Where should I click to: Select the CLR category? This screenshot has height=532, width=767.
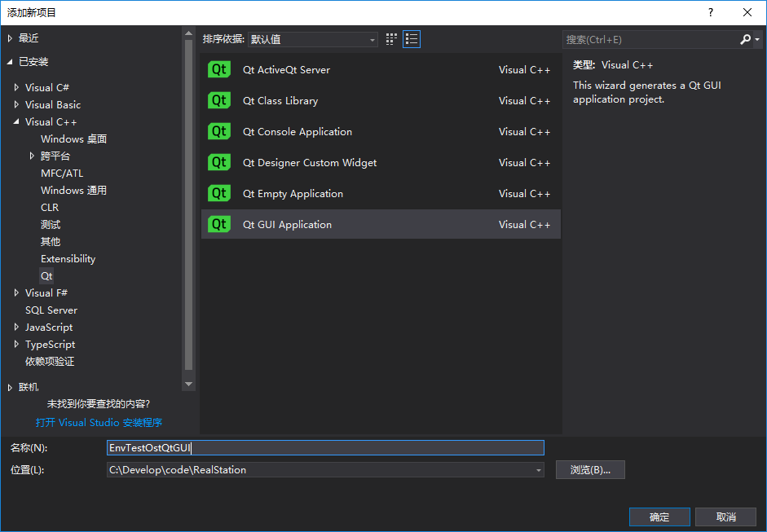50,207
